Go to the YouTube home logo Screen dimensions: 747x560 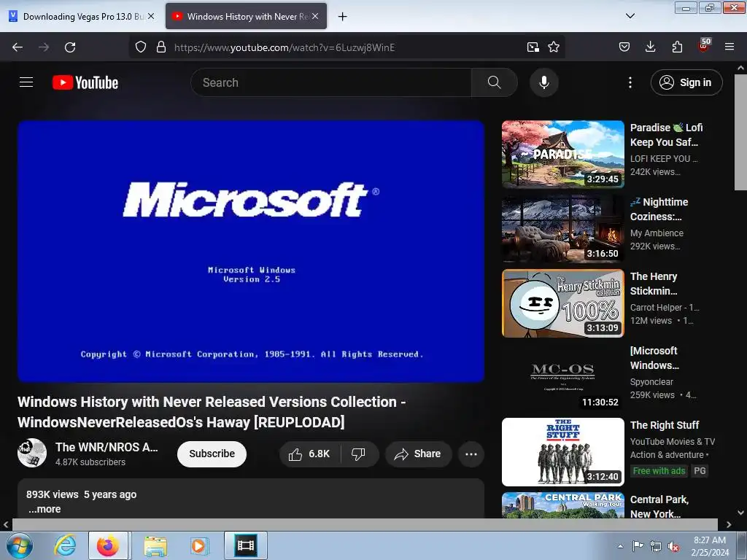coord(85,82)
